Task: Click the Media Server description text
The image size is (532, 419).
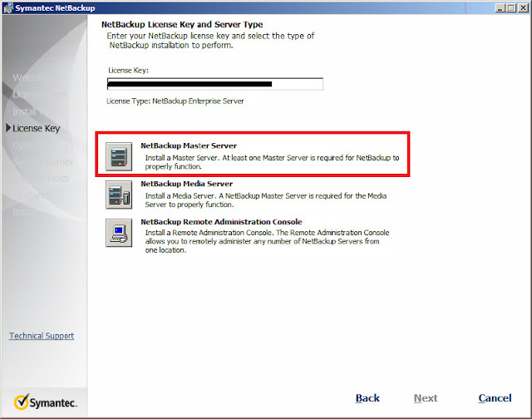Action: [266, 200]
